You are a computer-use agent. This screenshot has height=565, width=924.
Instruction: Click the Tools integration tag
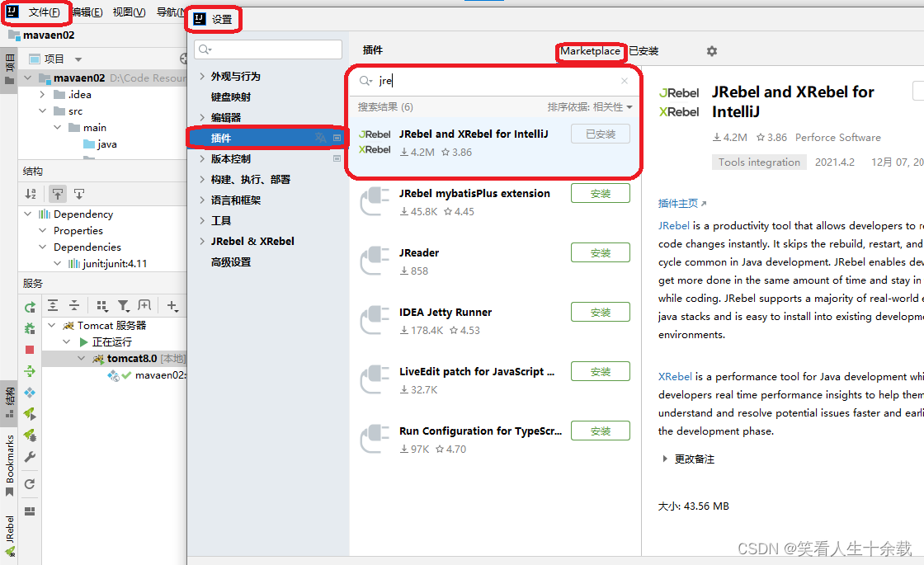759,162
